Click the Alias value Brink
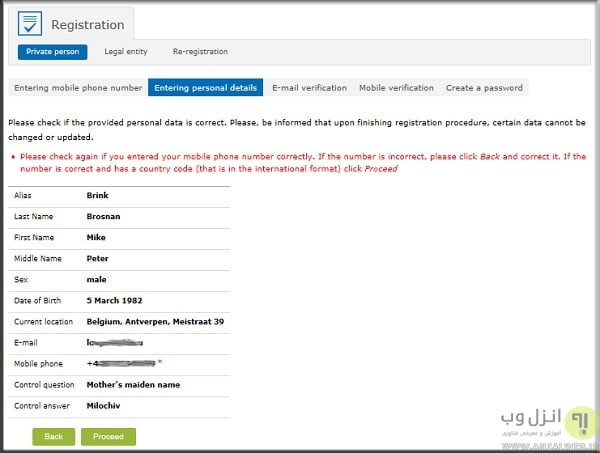The image size is (600, 453). [x=97, y=196]
